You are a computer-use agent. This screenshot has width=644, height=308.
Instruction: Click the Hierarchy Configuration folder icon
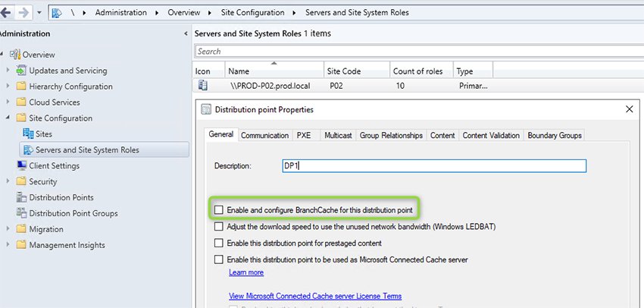(21, 86)
